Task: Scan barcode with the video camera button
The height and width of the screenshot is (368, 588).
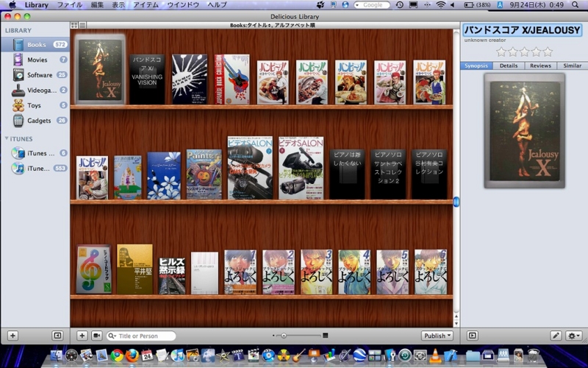Action: (97, 336)
